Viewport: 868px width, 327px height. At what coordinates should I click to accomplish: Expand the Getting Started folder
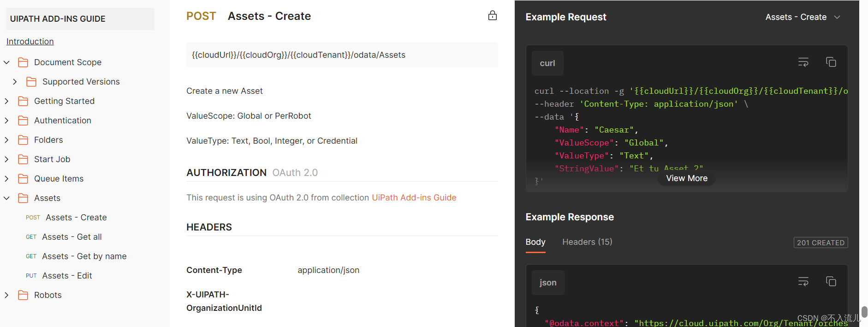pos(7,101)
